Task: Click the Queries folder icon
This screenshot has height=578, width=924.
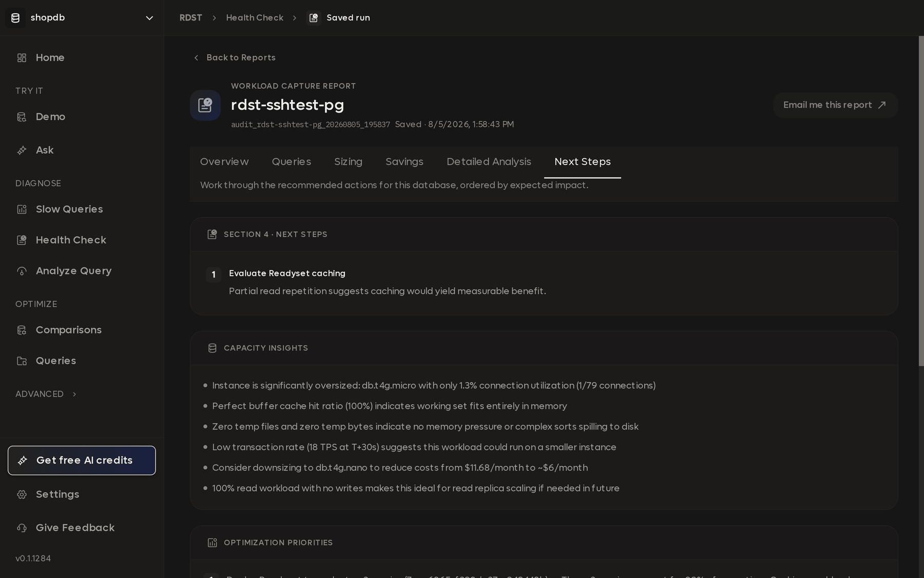Action: 22,361
